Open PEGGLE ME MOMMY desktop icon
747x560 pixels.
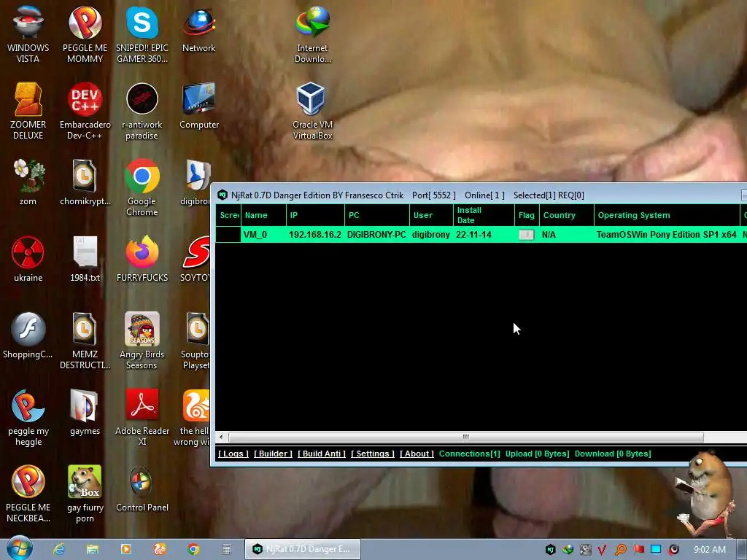(x=85, y=34)
